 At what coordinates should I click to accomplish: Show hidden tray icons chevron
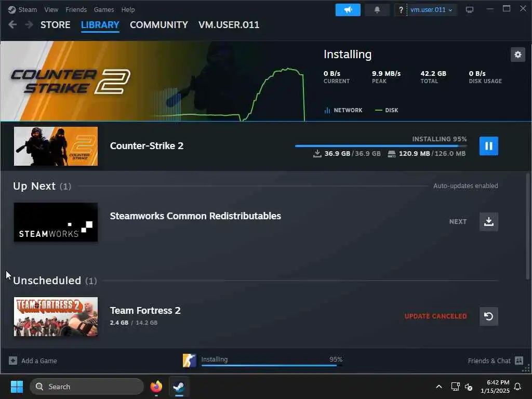tap(438, 387)
